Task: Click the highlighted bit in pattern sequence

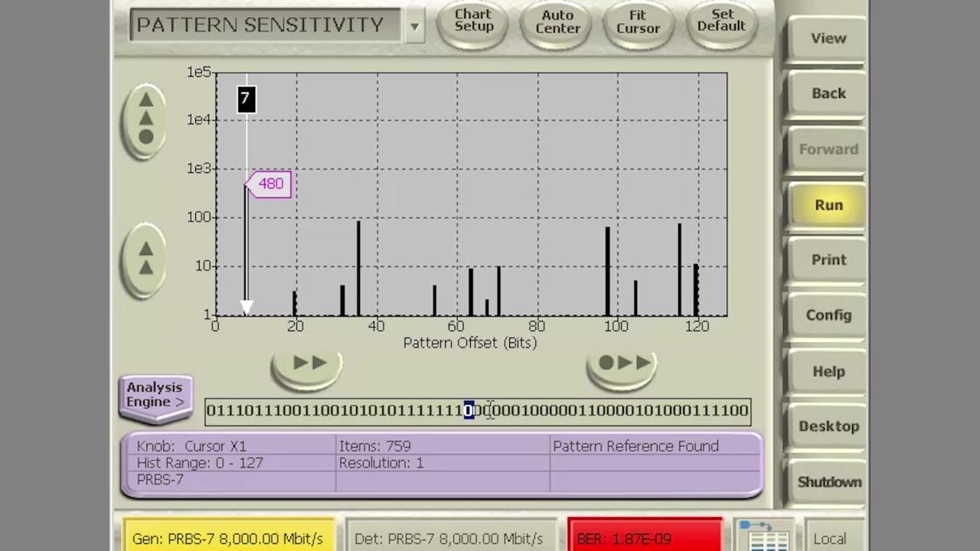Action: (x=469, y=411)
